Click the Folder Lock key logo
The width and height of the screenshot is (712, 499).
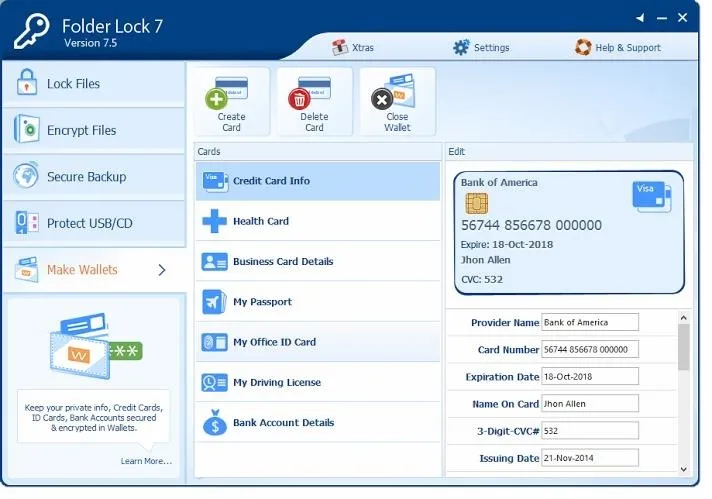pyautogui.click(x=31, y=31)
